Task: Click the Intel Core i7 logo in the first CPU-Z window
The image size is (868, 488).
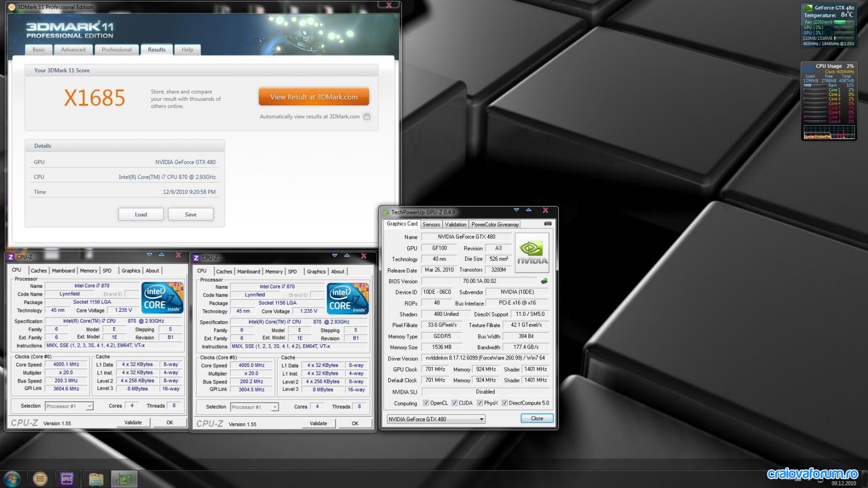Action: point(162,298)
